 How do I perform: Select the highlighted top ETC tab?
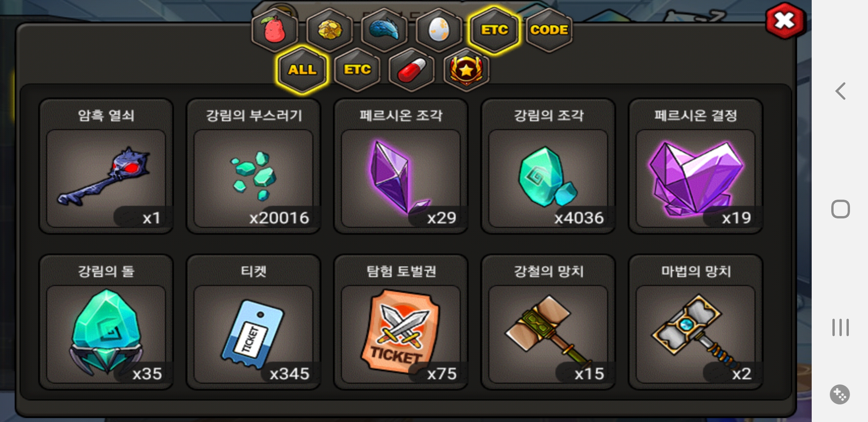click(494, 30)
